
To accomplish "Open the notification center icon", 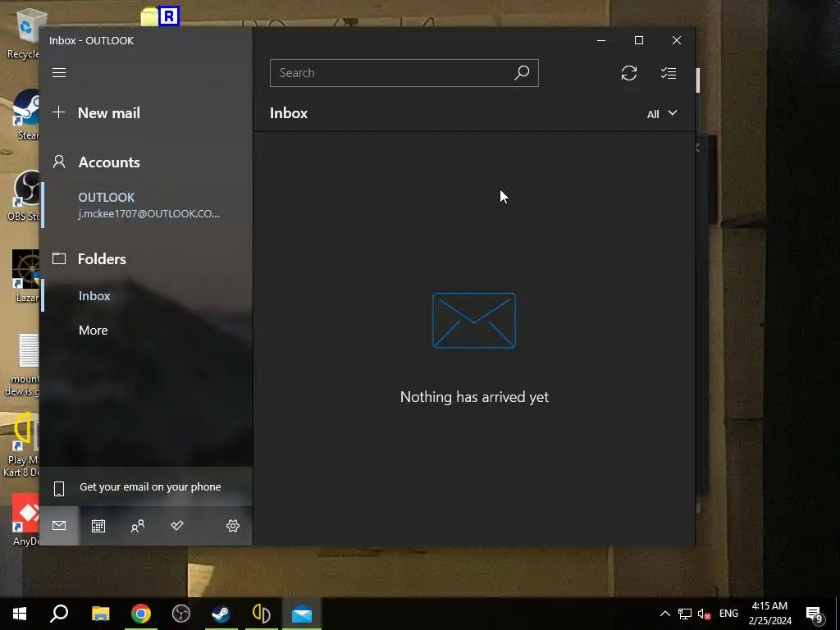I will coord(815,614).
